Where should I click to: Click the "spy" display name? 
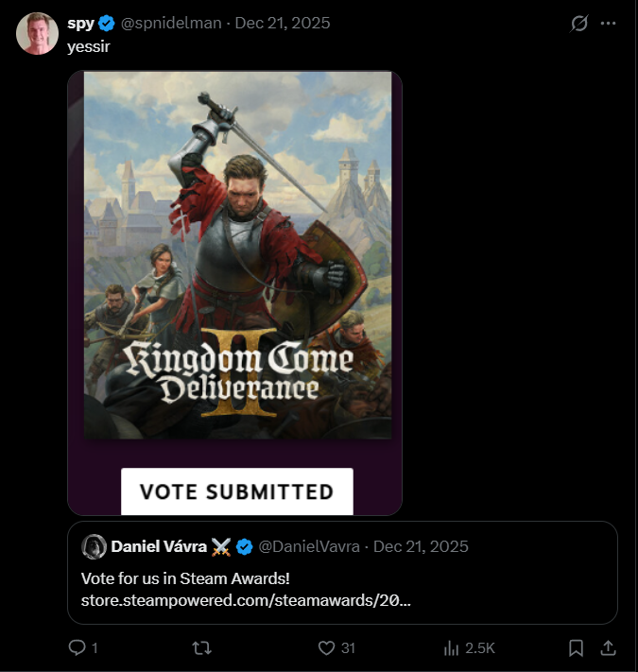(x=81, y=23)
